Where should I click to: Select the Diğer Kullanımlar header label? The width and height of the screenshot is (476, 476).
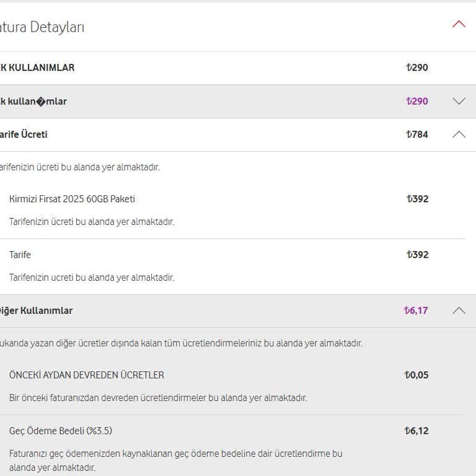click(36, 311)
